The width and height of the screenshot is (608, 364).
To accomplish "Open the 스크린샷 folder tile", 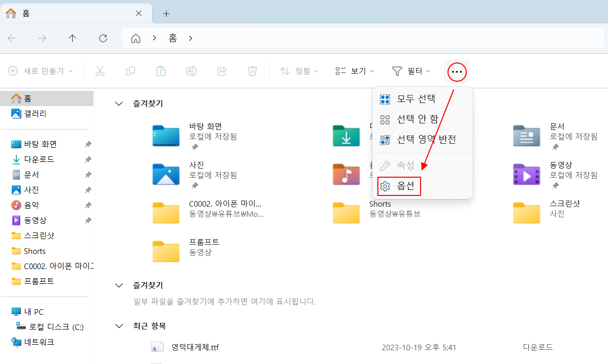I will [547, 212].
